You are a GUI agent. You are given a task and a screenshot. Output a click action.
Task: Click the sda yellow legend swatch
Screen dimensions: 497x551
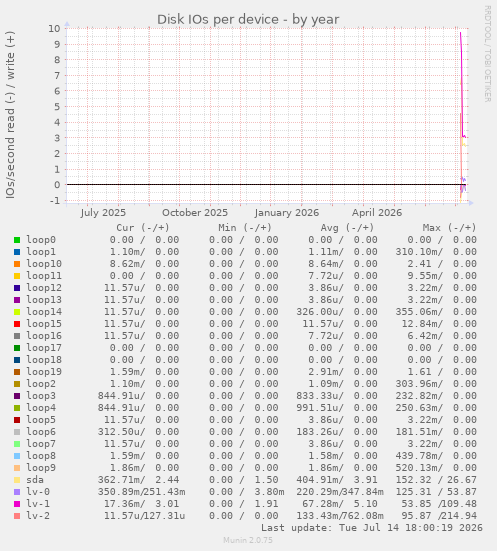tap(17, 480)
